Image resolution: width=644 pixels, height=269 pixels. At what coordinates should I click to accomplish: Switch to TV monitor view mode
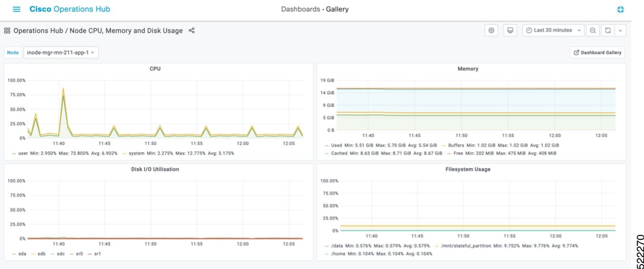[x=510, y=30]
